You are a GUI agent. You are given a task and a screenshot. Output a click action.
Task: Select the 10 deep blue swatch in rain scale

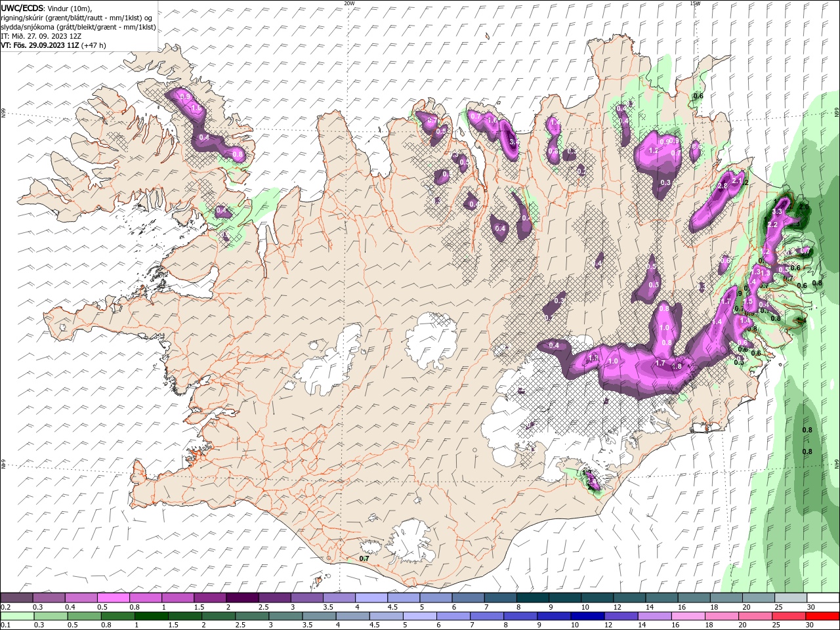[588, 616]
